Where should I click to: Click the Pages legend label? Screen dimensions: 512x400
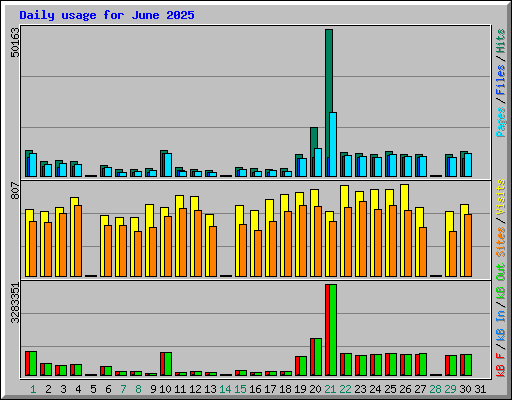[x=500, y=122]
